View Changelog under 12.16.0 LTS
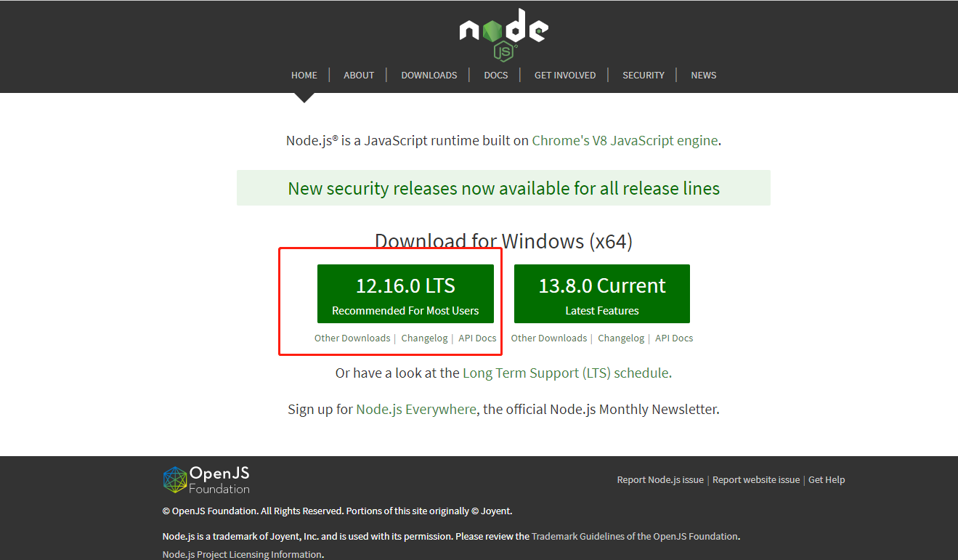This screenshot has height=560, width=958. pos(424,338)
